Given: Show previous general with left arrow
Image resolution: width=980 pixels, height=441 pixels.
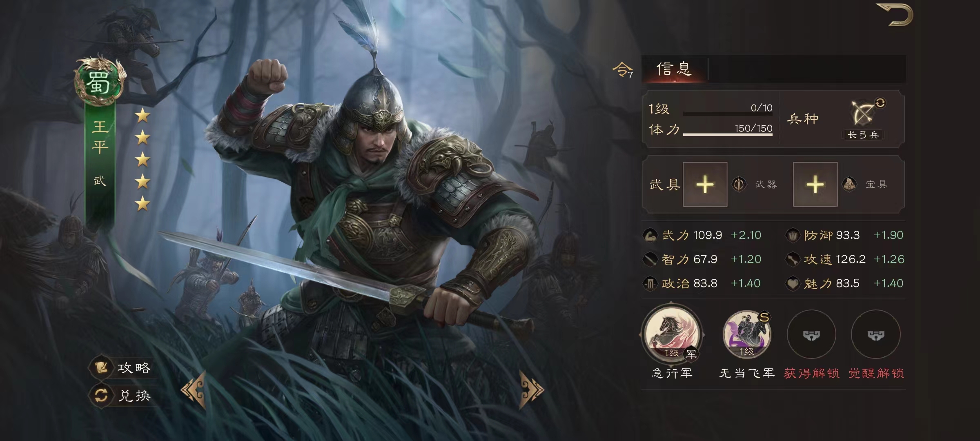Looking at the screenshot, I should click(x=194, y=390).
